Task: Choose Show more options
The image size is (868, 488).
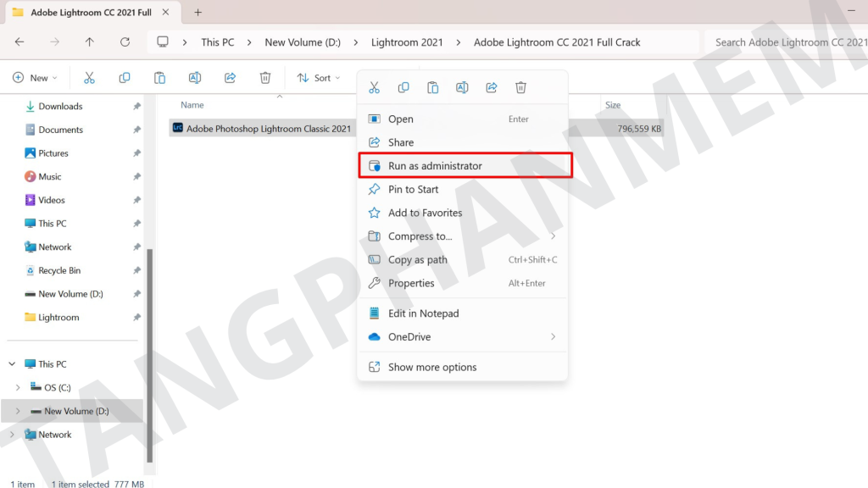Action: tap(432, 367)
